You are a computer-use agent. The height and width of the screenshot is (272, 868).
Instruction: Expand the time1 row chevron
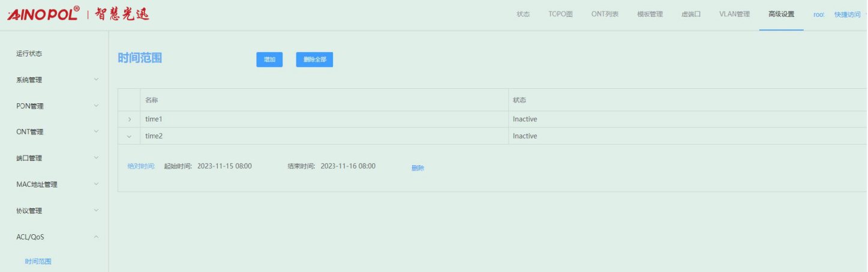(x=130, y=119)
